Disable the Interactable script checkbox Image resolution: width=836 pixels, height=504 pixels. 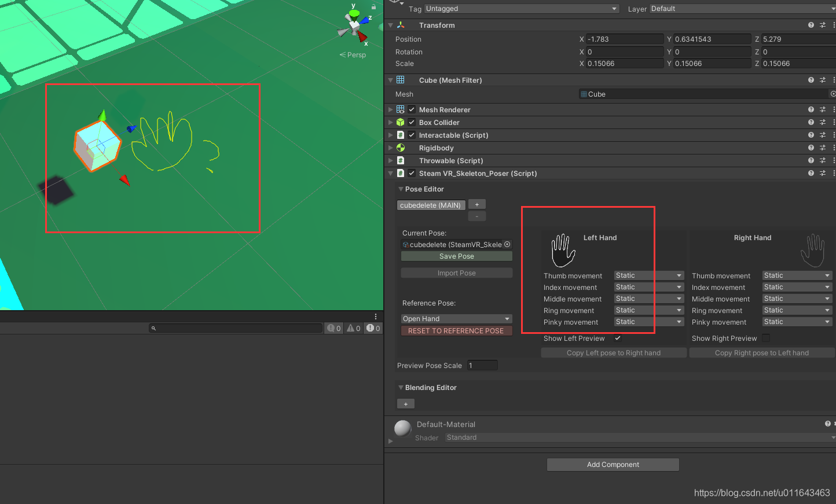coord(411,135)
